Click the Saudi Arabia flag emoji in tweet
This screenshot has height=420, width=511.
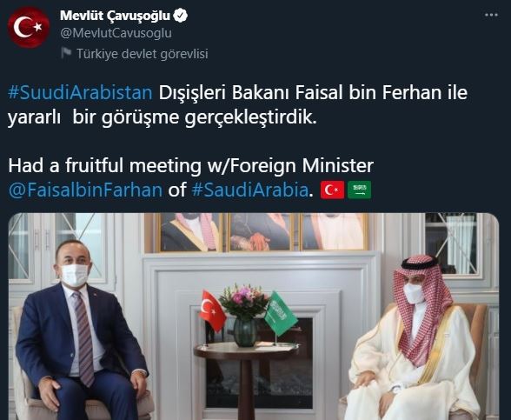click(x=359, y=190)
